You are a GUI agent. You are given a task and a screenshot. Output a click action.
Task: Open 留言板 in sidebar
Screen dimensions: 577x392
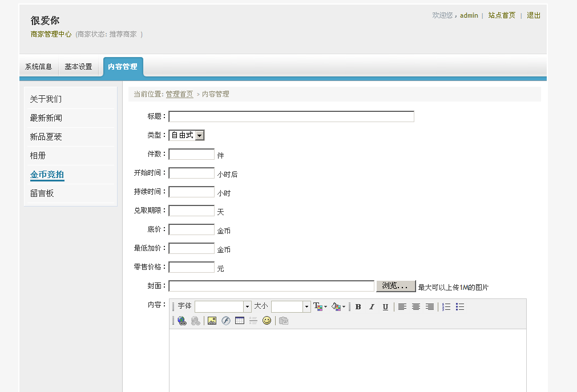coord(42,193)
